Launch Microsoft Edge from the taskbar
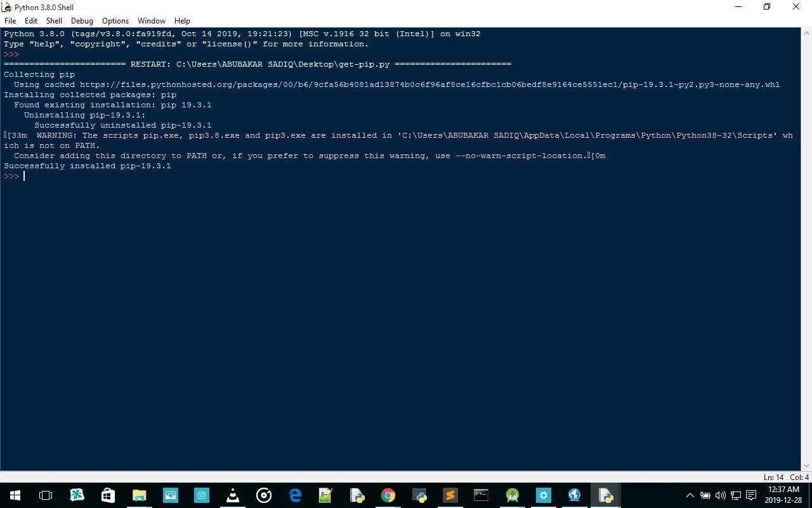Image resolution: width=812 pixels, height=508 pixels. tap(295, 495)
